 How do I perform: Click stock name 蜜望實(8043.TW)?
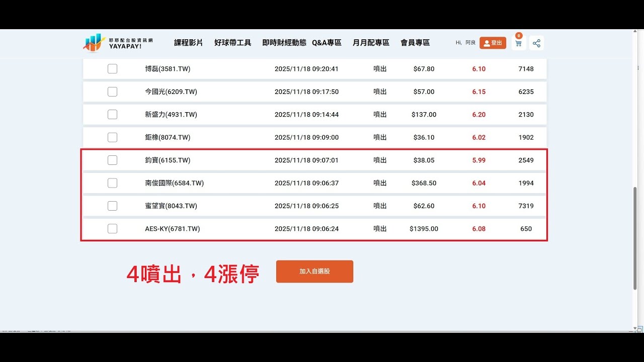click(171, 206)
